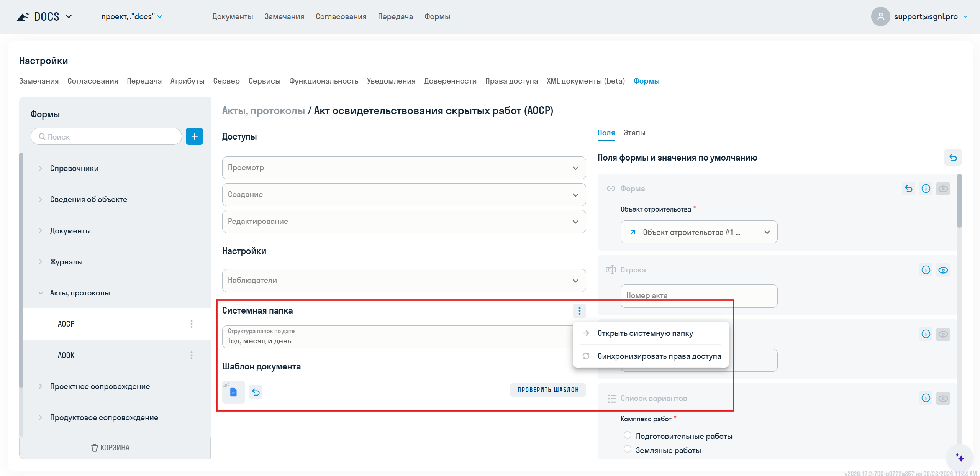Toggle eye icon above the Список вариантов card
Viewport: 980px width, 476px height.
943,334
